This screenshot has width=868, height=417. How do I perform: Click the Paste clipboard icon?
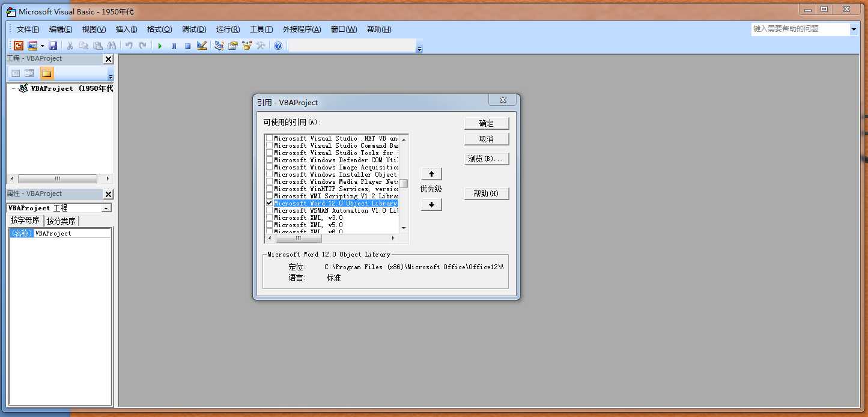coord(97,46)
